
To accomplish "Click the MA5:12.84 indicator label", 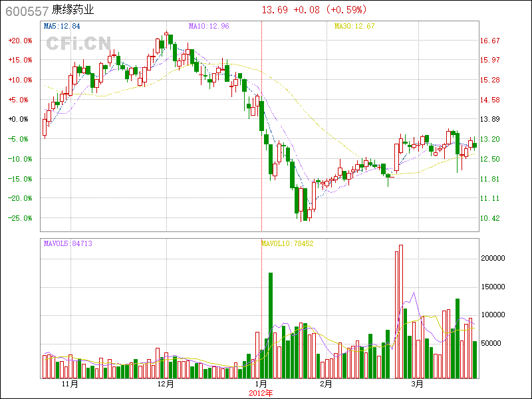I will pyautogui.click(x=62, y=26).
